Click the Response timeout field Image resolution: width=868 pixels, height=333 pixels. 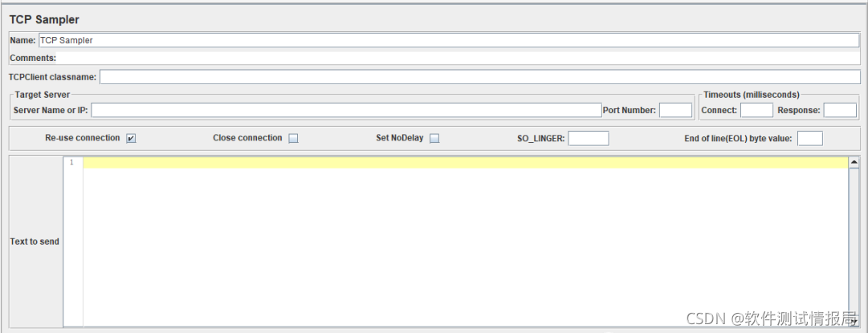840,110
